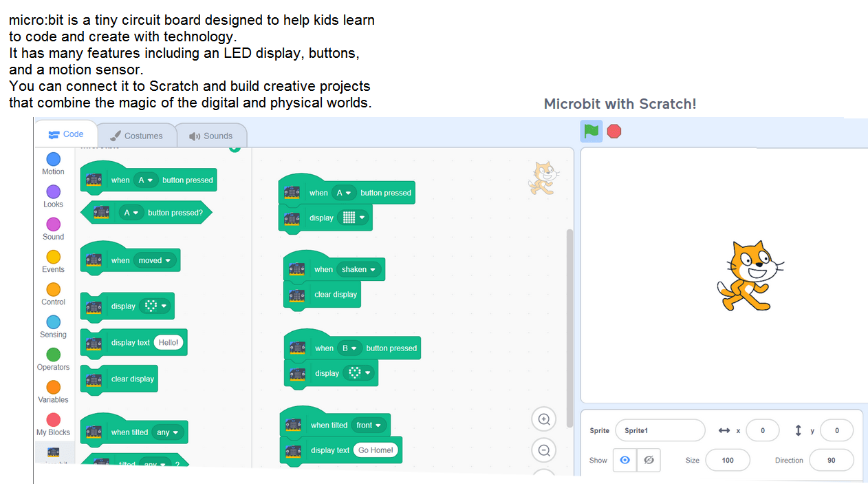
Task: Open the Sounds tab
Action: point(211,136)
